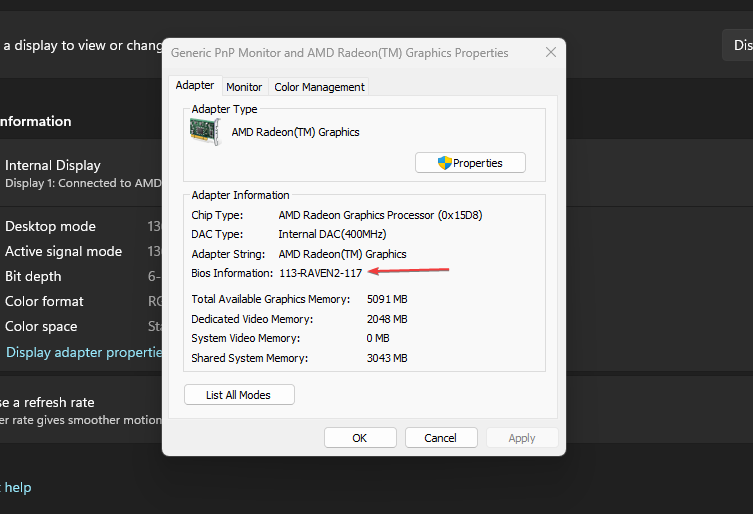Click Active signal mode label in Settings
This screenshot has width=753, height=514.
pos(63,251)
